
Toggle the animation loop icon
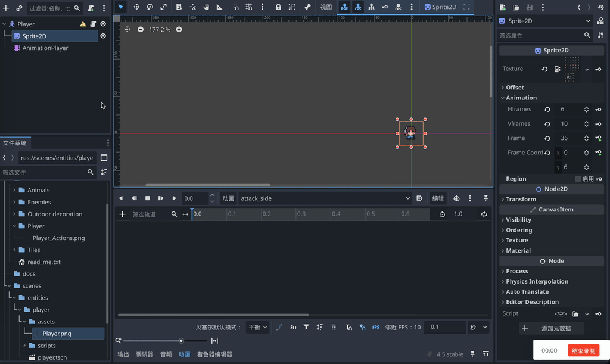484,214
